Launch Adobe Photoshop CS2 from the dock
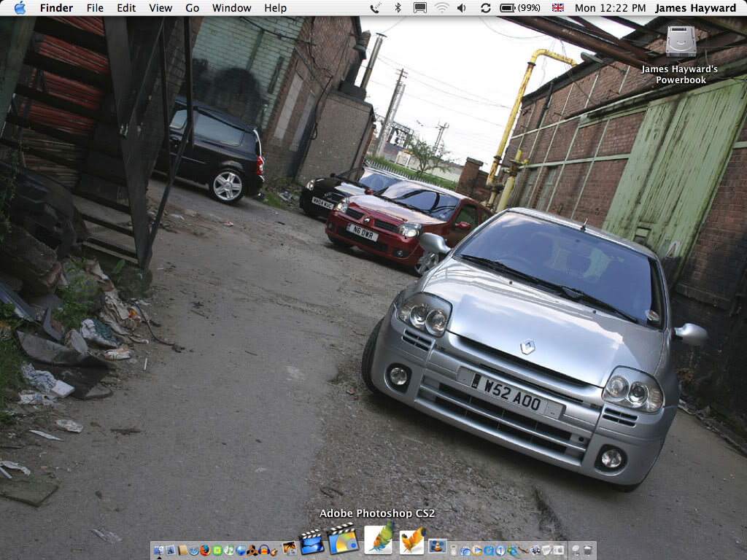Image resolution: width=747 pixels, height=560 pixels. click(x=379, y=538)
